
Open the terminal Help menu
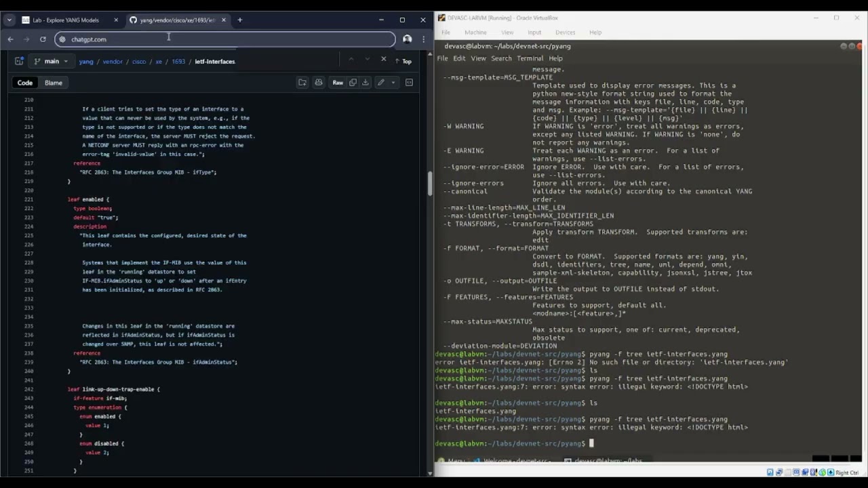(555, 58)
